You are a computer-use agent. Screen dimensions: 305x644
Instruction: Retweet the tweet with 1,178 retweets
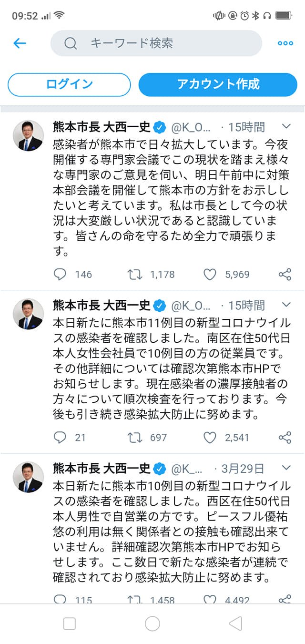[x=135, y=274]
